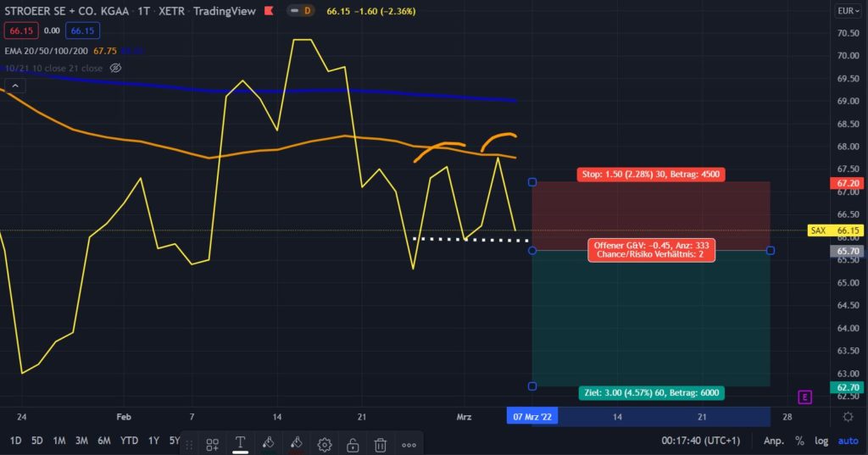Viewport: 868px width, 455px height.
Task: Select the EMA 20/50/100/200 indicator legend
Action: coord(47,51)
